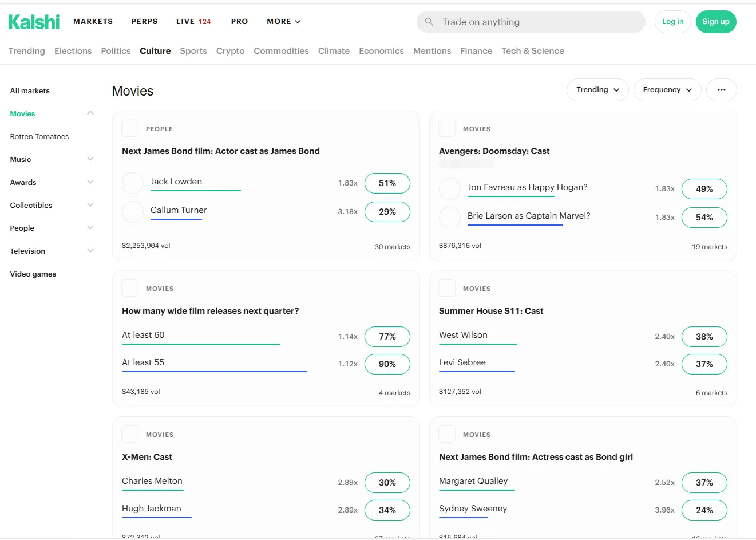Image resolution: width=756 pixels, height=540 pixels.
Task: Click the '30 markets' count text
Action: tap(393, 247)
